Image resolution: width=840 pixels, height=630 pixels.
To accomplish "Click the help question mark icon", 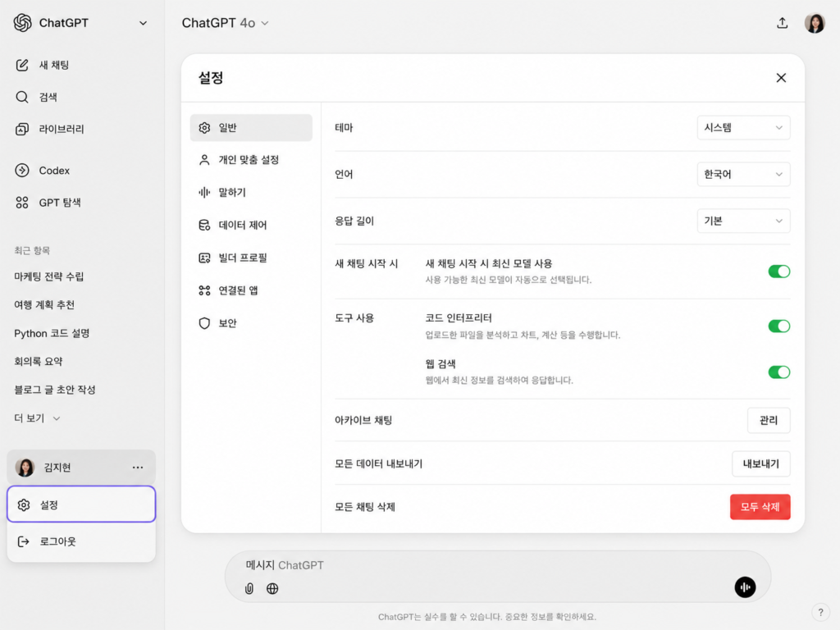I will pos(820,612).
